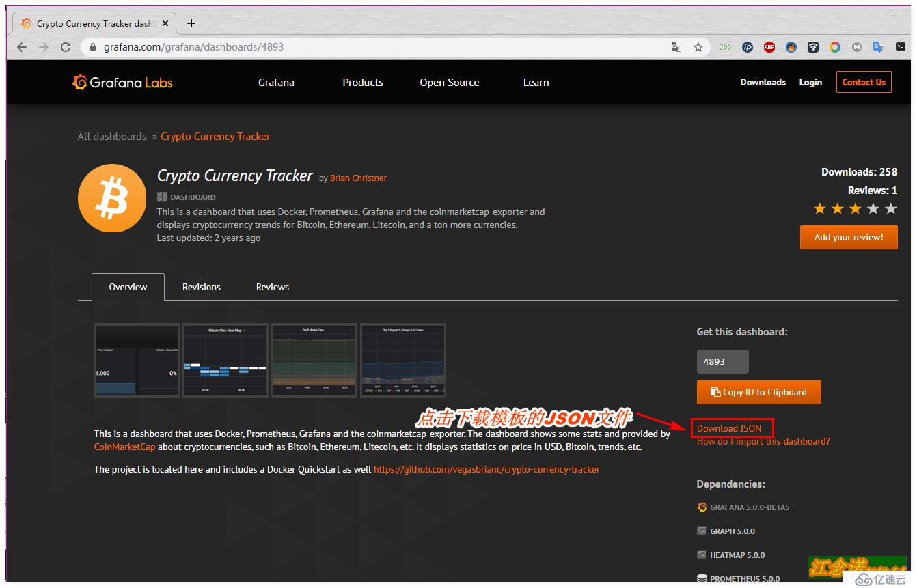Click the green 200 status extension
917x588 pixels.
pyautogui.click(x=725, y=47)
